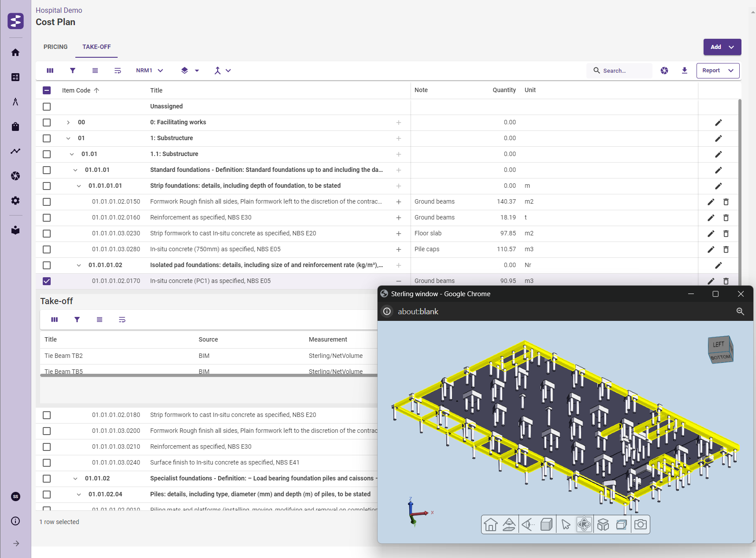Open the analytics trend icon in the sidebar
This screenshot has height=558, width=756.
[x=15, y=151]
